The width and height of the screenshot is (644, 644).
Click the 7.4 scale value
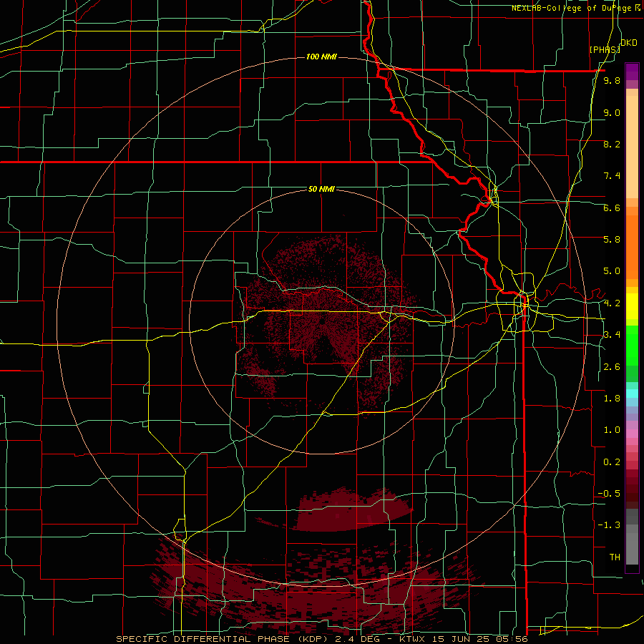(612, 176)
